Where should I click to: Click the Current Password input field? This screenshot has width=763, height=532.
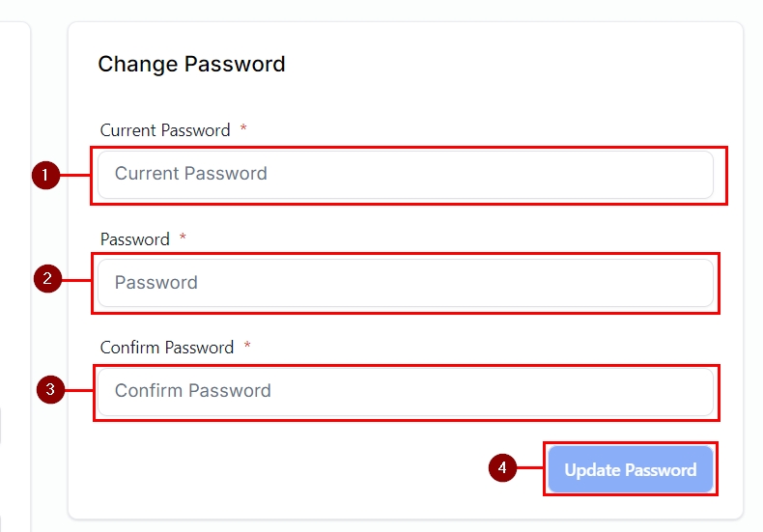click(x=406, y=175)
